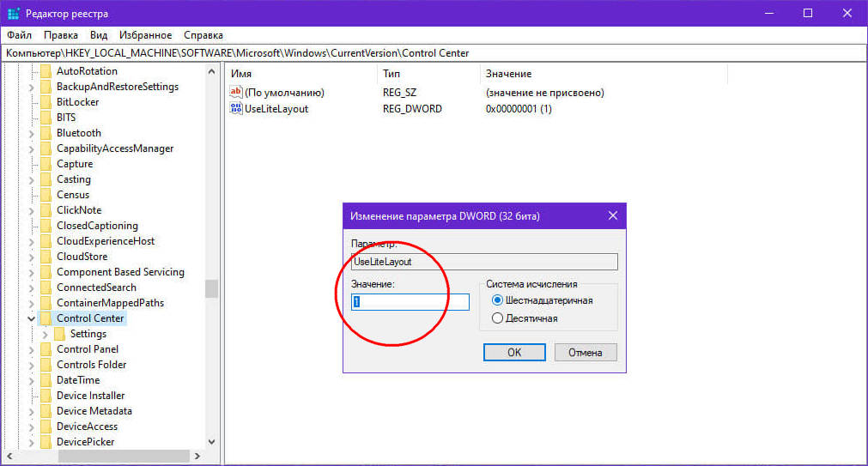The width and height of the screenshot is (868, 466).
Task: Click the Значение input field
Action: click(x=410, y=301)
